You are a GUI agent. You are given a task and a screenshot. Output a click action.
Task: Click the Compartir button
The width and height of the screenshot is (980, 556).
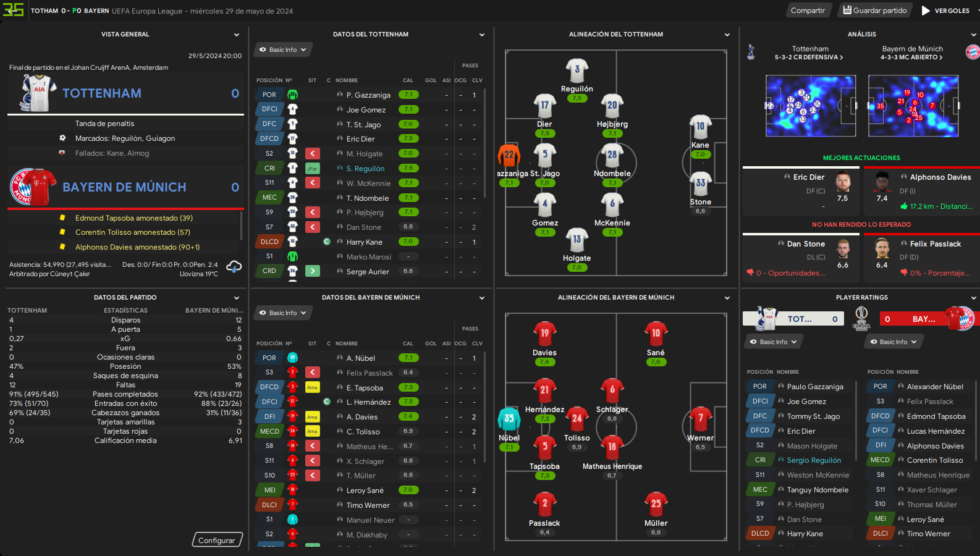(x=808, y=11)
